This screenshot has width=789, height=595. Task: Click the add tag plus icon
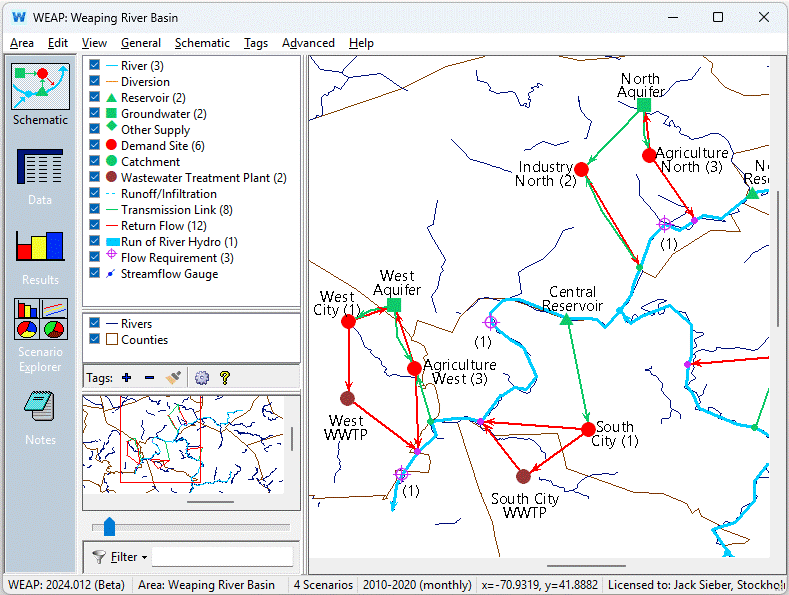point(126,378)
